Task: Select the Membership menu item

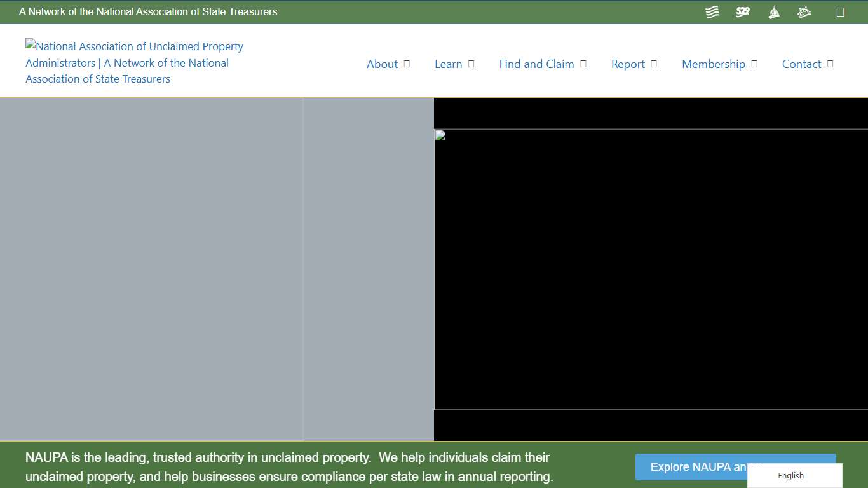Action: 714,64
